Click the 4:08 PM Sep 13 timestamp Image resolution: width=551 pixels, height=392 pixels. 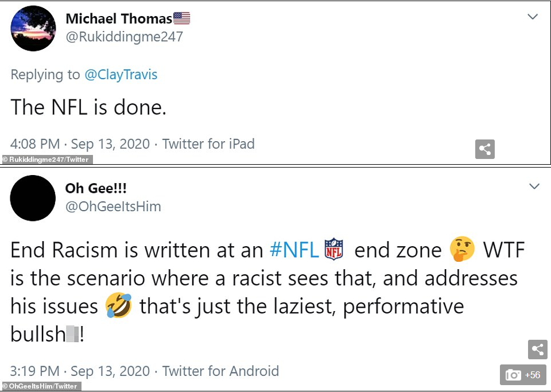80,143
